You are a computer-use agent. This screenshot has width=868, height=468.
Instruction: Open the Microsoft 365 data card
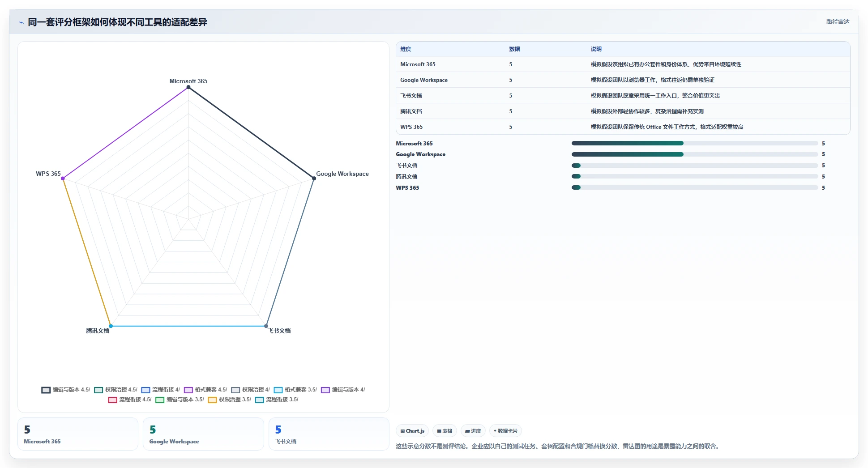coord(78,434)
